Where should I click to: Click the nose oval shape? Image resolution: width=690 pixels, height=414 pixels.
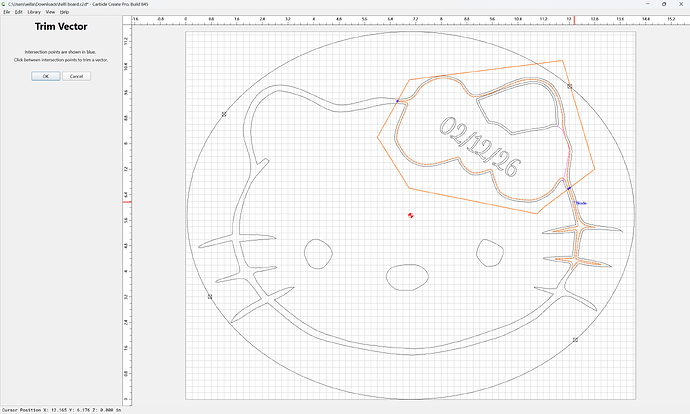point(407,277)
